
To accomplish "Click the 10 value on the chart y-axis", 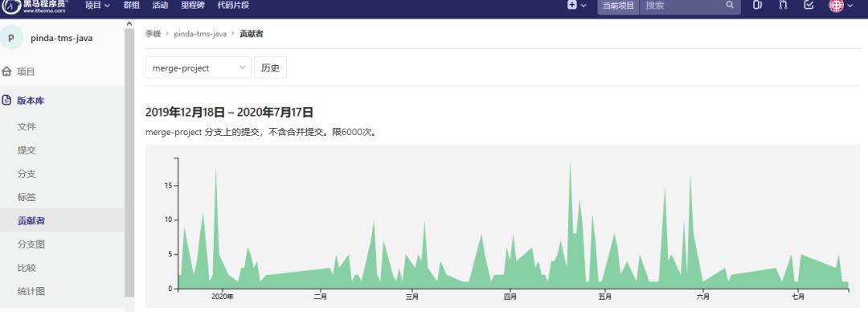I will tap(167, 220).
